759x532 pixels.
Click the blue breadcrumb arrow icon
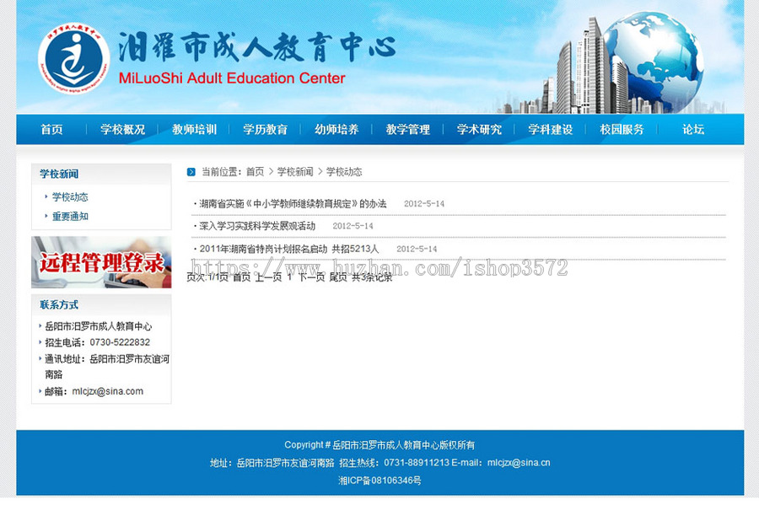coord(191,172)
